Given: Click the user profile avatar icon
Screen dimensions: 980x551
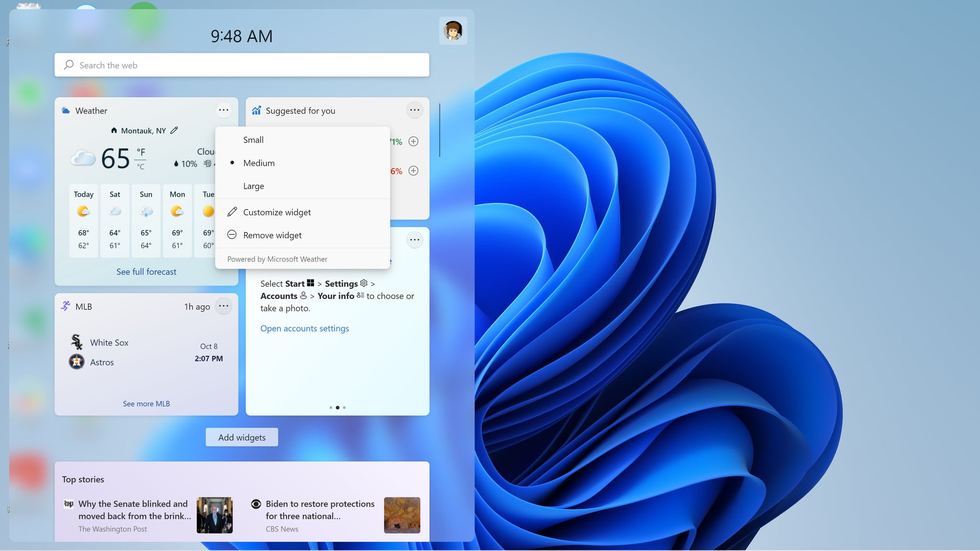Looking at the screenshot, I should click(453, 30).
